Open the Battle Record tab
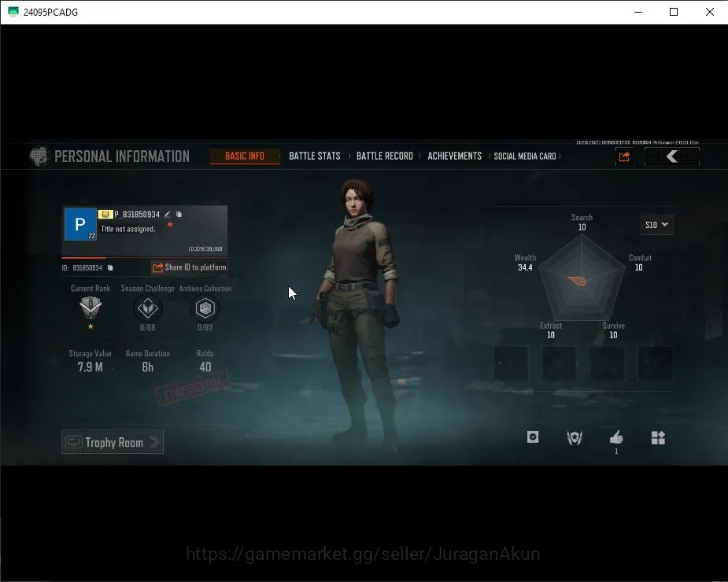Image resolution: width=728 pixels, height=582 pixels. (384, 156)
